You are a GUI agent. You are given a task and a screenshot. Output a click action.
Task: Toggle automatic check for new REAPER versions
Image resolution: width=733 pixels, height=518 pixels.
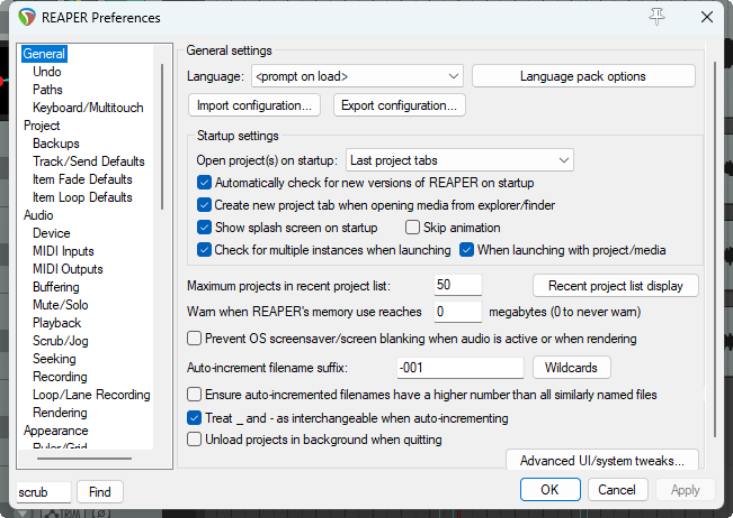click(204, 182)
